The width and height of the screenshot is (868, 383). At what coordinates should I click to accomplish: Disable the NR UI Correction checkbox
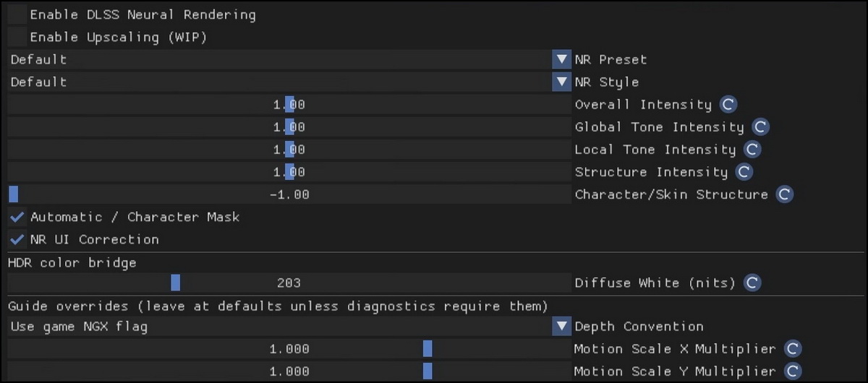click(17, 239)
